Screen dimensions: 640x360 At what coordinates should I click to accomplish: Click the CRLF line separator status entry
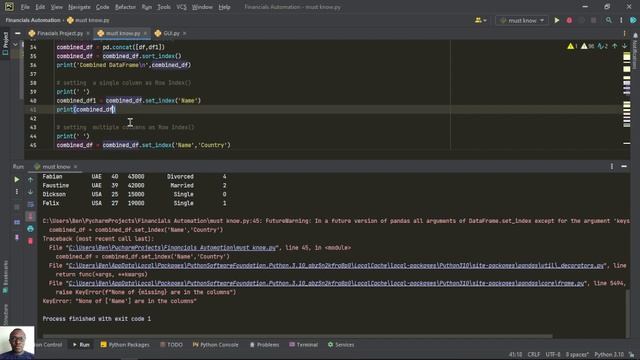point(533,355)
